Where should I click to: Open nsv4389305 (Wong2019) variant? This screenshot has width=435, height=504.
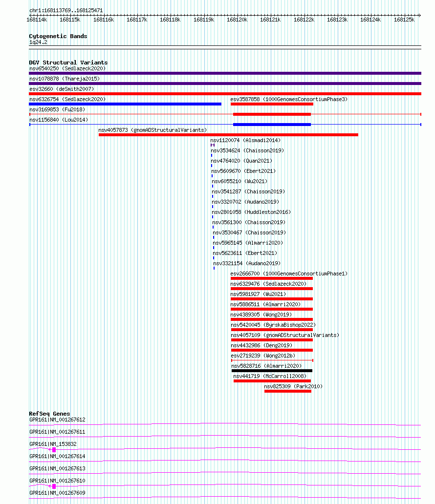pyautogui.click(x=261, y=315)
